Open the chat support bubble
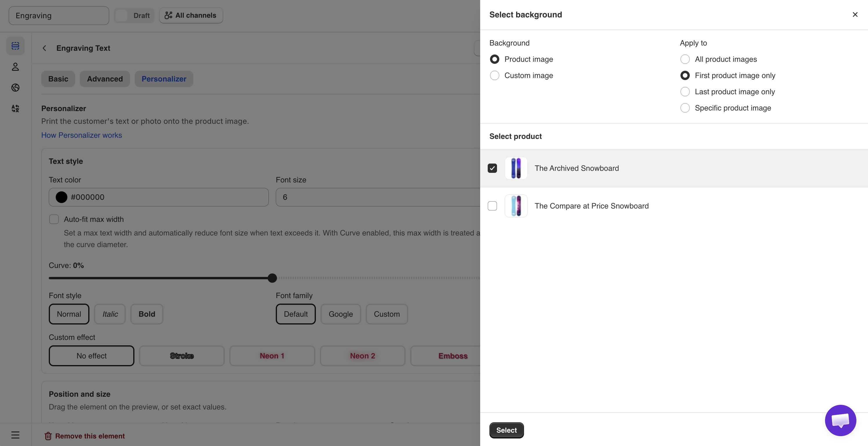 click(840, 420)
